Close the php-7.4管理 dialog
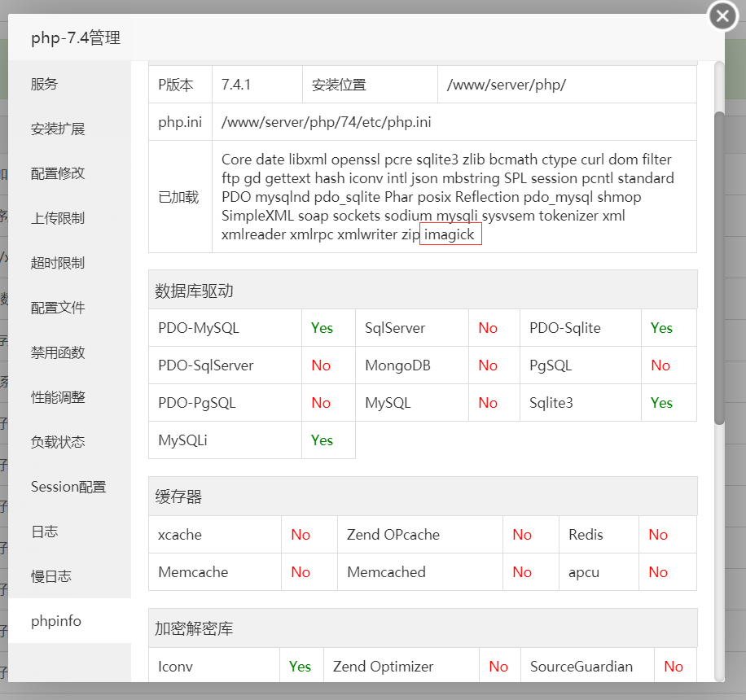The height and width of the screenshot is (700, 746). coord(722,15)
